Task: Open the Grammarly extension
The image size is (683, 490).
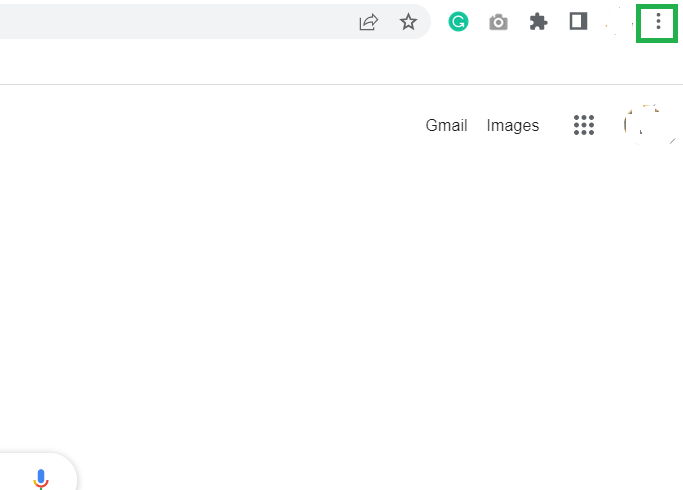Action: point(458,22)
